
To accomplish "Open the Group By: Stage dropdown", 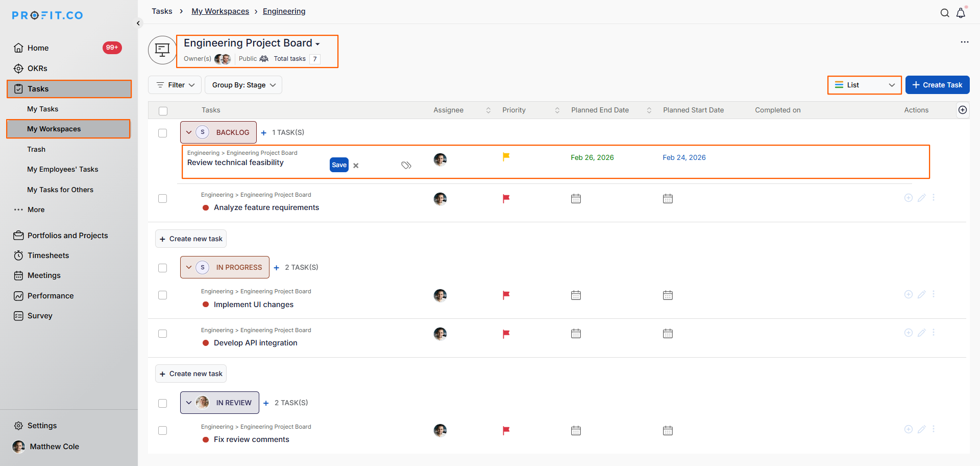I will (x=243, y=85).
